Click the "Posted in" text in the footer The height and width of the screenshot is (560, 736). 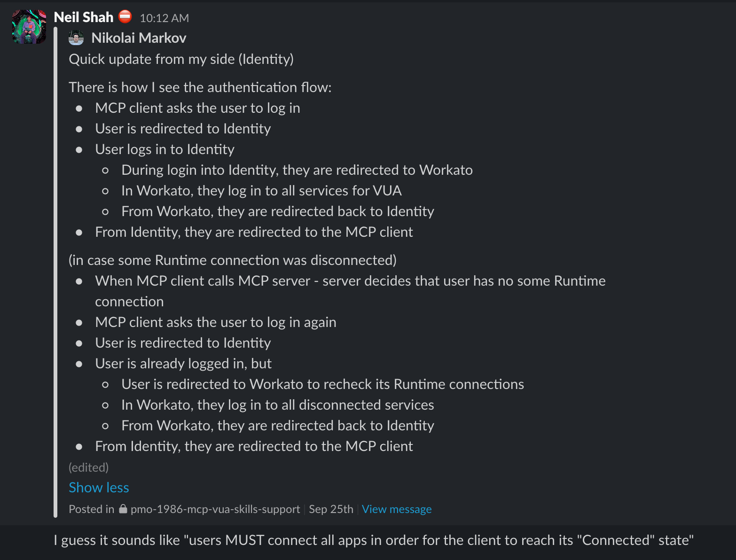pyautogui.click(x=91, y=509)
